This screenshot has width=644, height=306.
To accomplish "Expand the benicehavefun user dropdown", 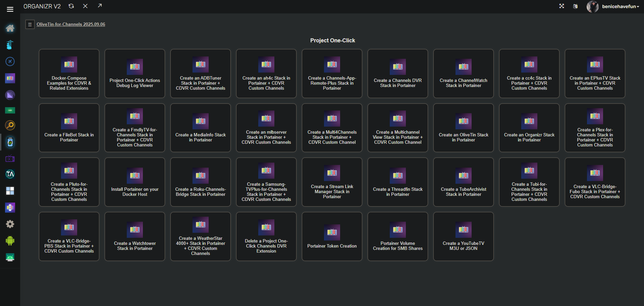I will 620,6.
